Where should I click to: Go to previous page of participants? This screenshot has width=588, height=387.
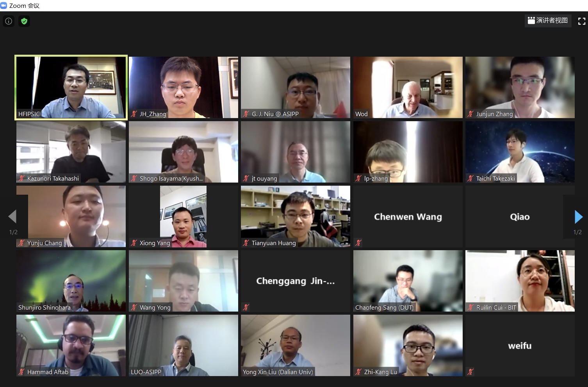pos(12,217)
